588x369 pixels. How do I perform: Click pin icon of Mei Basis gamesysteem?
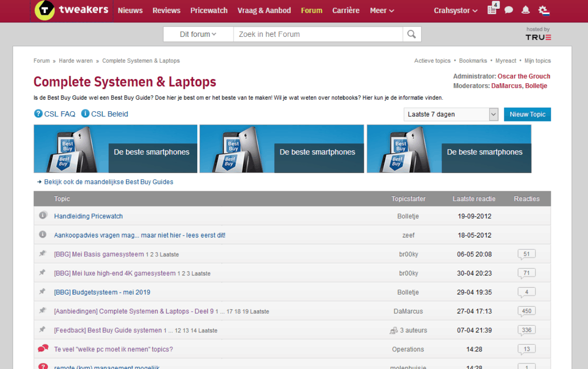[x=42, y=254]
